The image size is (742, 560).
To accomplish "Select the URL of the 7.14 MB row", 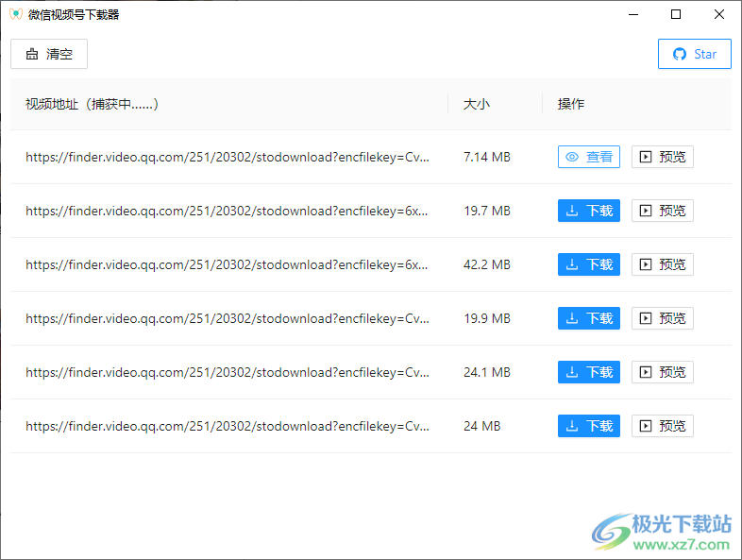I will [x=228, y=157].
